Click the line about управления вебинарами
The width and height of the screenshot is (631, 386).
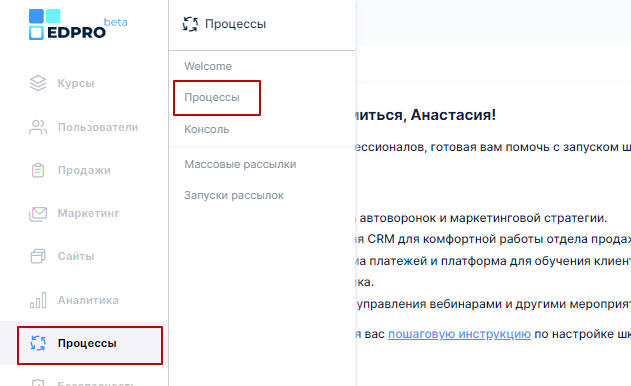coord(493,303)
